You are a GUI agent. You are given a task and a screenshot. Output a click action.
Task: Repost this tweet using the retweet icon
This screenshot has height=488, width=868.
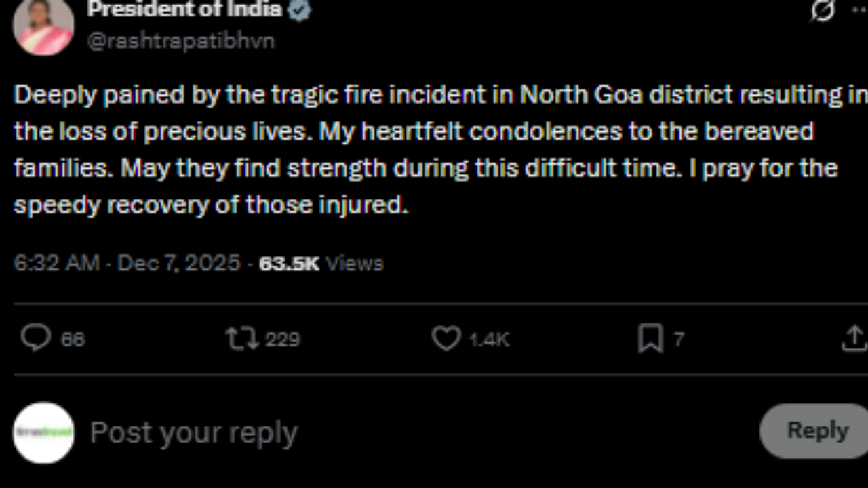[242, 338]
